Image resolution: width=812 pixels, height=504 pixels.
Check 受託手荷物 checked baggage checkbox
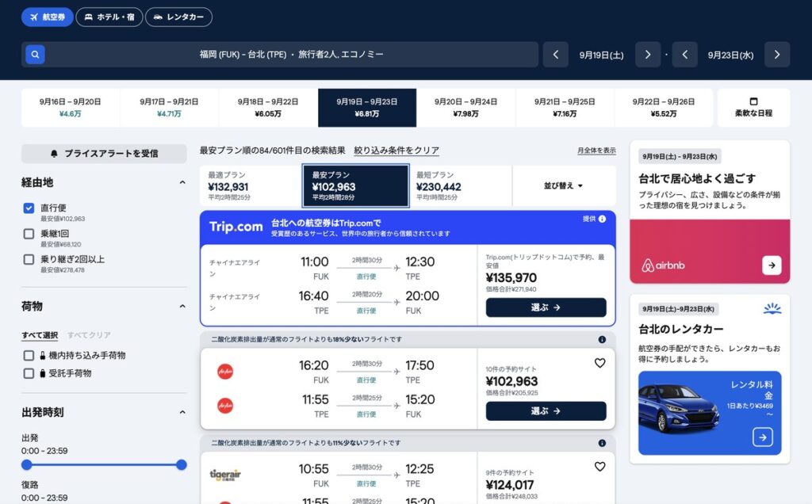point(29,373)
